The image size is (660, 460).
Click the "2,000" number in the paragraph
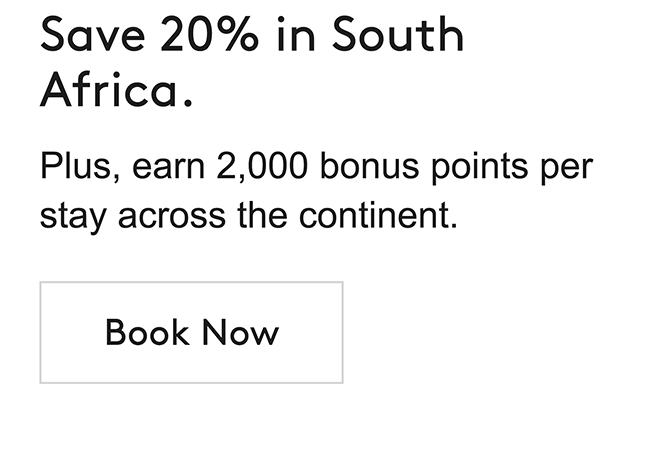[261, 166]
